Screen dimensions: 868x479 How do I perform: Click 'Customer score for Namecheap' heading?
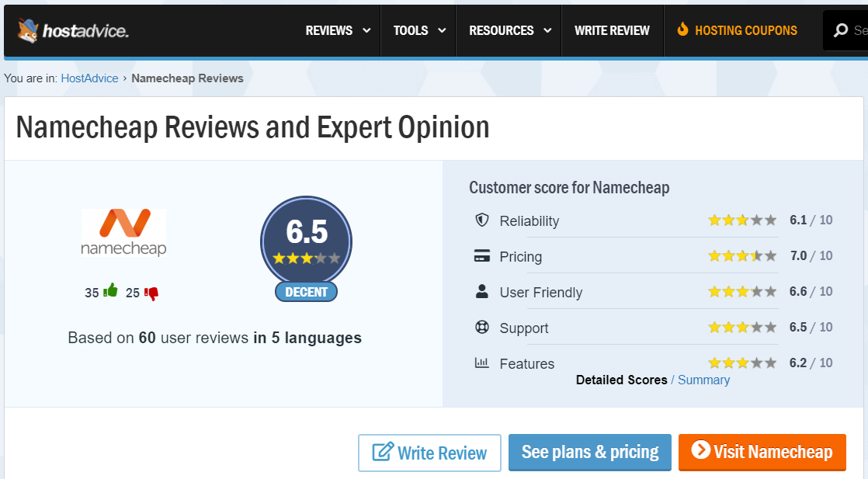click(x=569, y=188)
